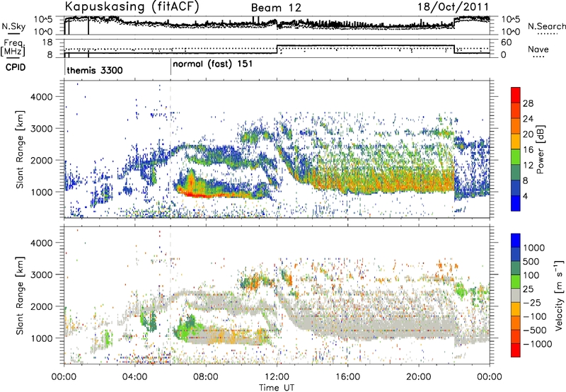Click the 60 tick label of the Nave axis
Image resolution: width=566 pixels, height=392 pixels.
coord(507,42)
